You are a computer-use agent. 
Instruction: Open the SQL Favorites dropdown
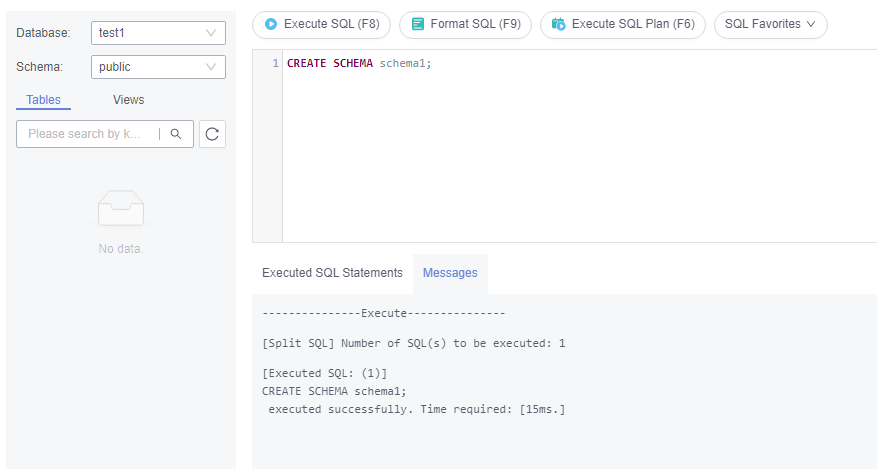770,25
